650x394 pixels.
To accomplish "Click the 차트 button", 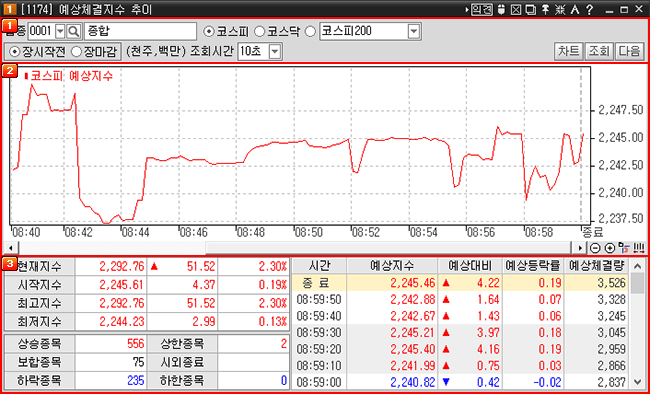I will point(568,51).
